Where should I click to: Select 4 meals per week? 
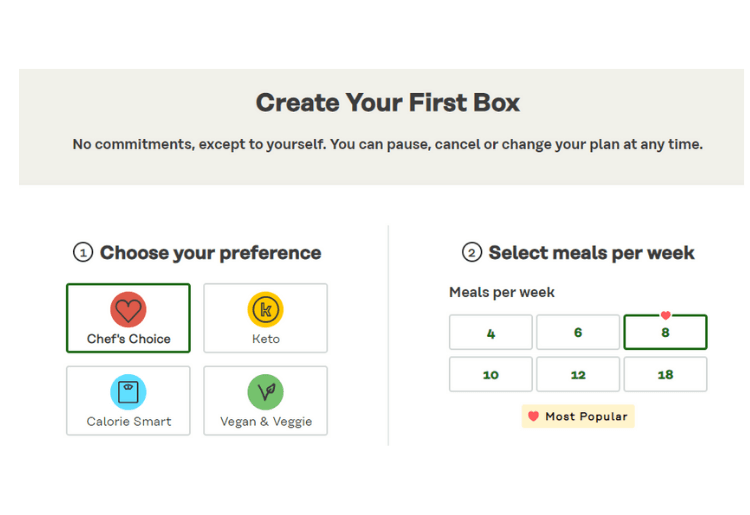(x=490, y=333)
